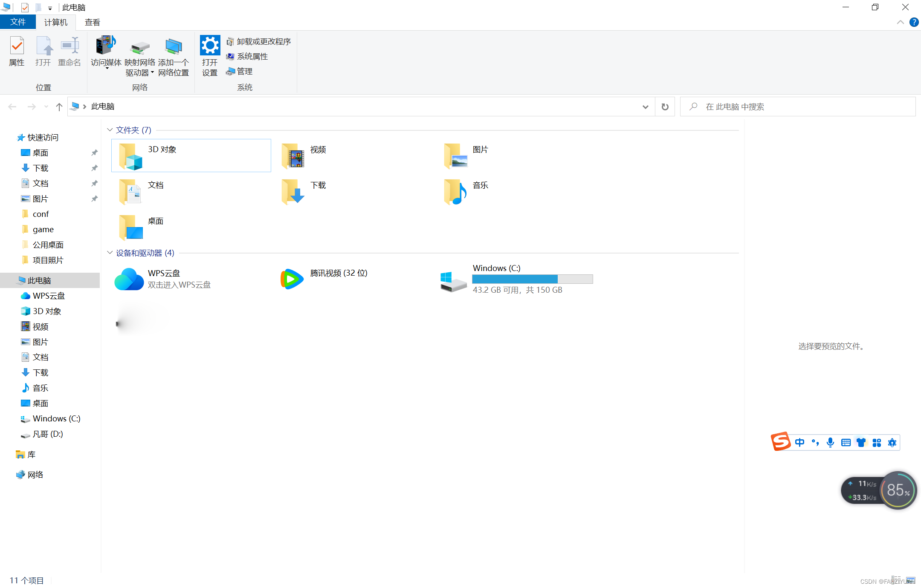921x588 pixels.
Task: Collapse the 设备和驱动器 (4) group
Action: click(x=110, y=253)
